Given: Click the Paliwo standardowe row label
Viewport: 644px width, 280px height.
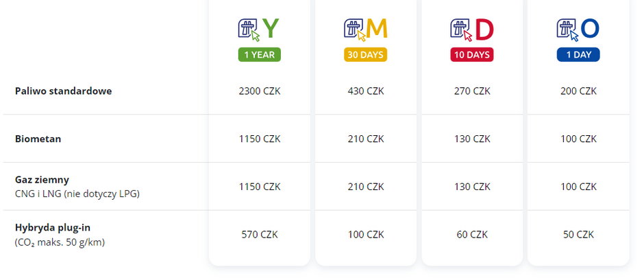Looking at the screenshot, I should (63, 91).
